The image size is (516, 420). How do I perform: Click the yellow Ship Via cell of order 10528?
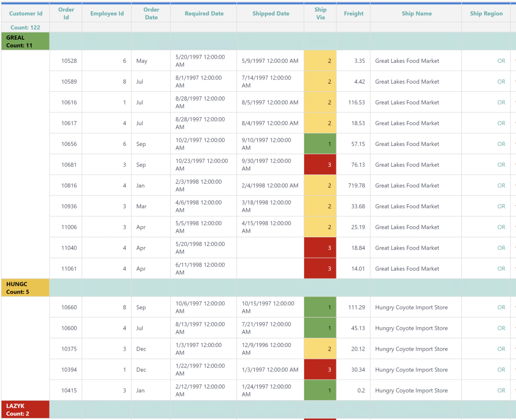coord(320,61)
